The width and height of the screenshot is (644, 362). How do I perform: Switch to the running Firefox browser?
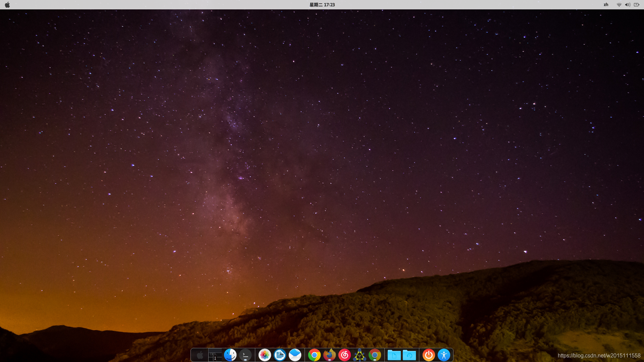click(329, 355)
